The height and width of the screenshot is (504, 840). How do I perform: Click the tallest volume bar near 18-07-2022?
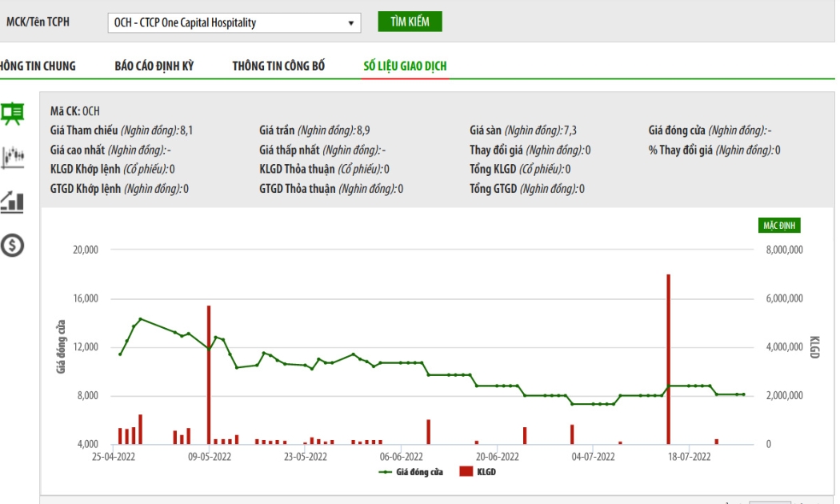click(669, 359)
